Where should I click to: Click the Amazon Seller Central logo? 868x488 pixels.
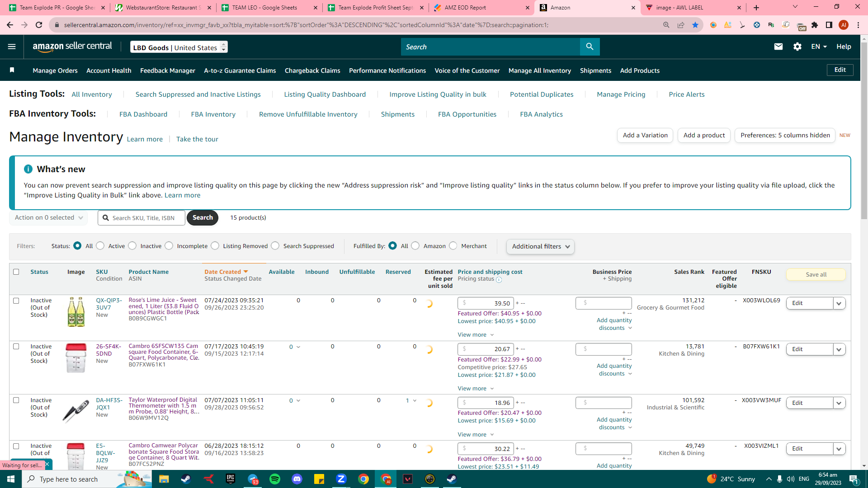point(72,47)
